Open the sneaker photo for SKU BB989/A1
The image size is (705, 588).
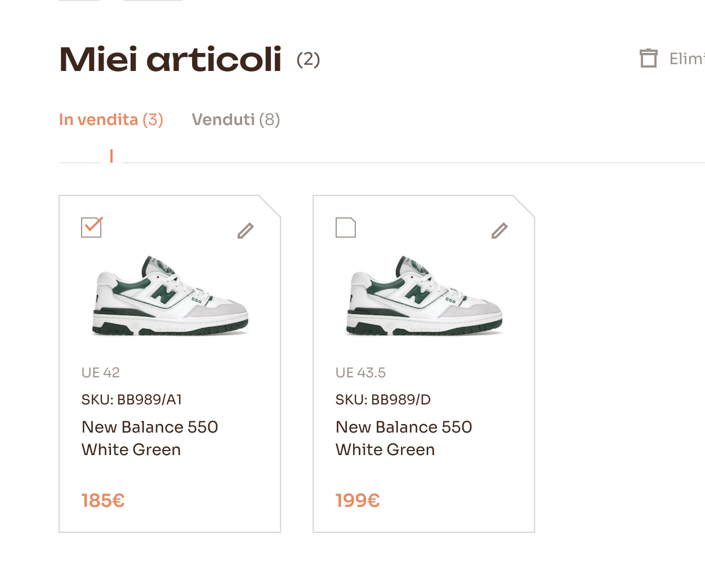(170, 296)
